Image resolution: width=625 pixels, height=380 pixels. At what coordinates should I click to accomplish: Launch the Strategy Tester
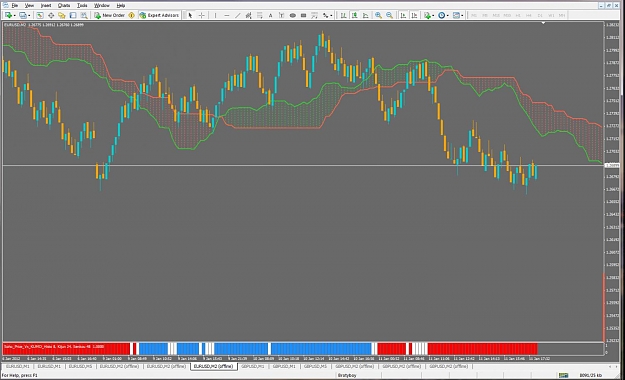(84, 15)
